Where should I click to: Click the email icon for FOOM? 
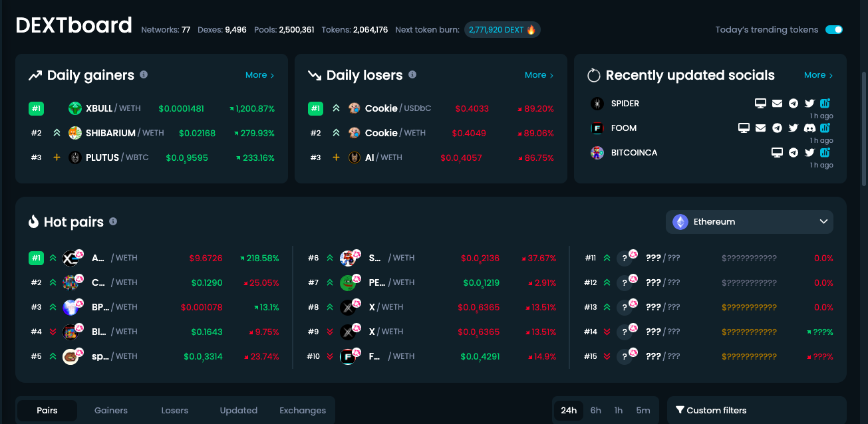(761, 128)
